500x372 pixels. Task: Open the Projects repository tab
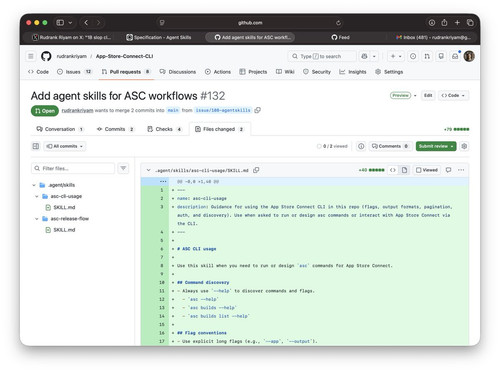(253, 72)
